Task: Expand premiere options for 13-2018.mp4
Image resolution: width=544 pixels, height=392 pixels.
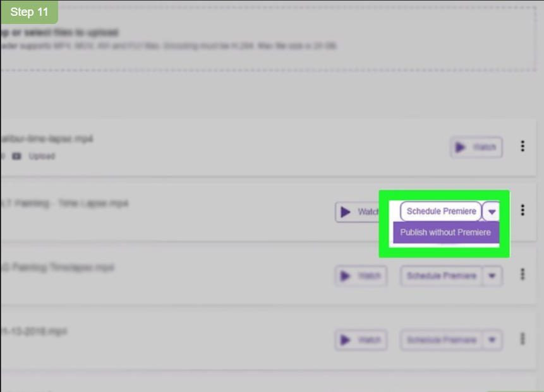Action: click(492, 340)
